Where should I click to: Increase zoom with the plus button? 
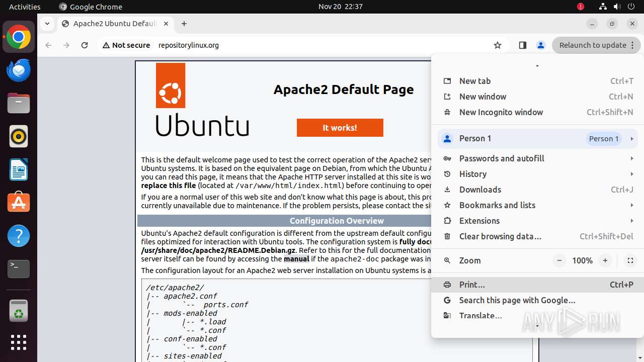pos(605,260)
